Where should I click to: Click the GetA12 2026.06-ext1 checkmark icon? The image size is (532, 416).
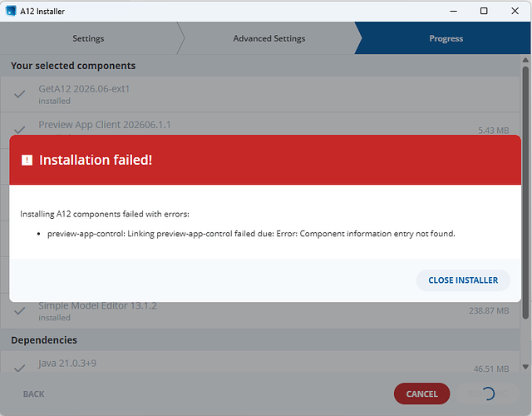tap(20, 94)
